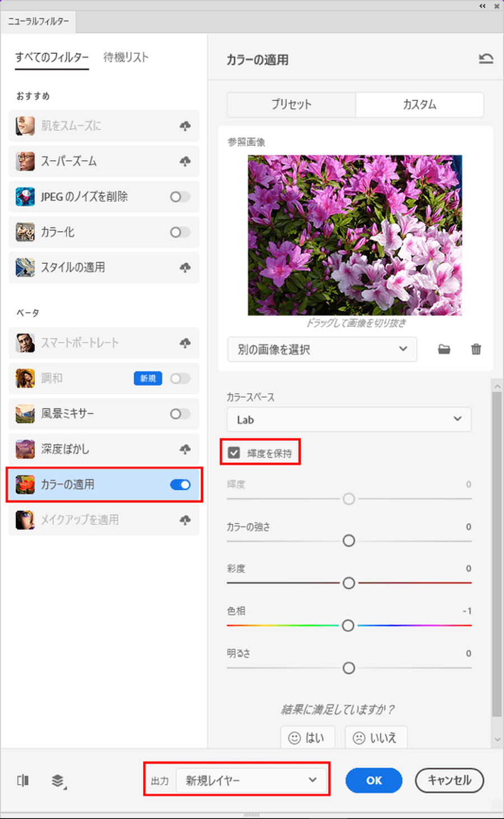The height and width of the screenshot is (819, 504).
Task: Click the スマートポートレート thumbnail icon
Action: (x=25, y=343)
